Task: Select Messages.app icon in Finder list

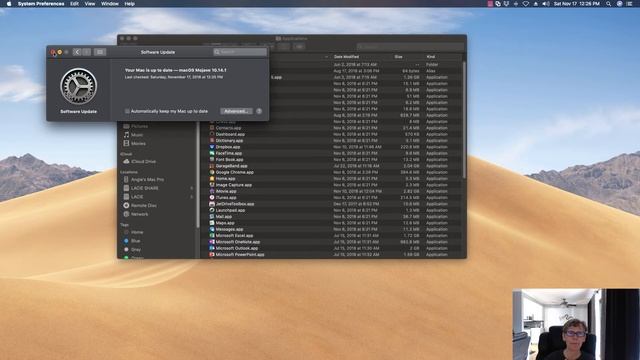Action: point(212,229)
